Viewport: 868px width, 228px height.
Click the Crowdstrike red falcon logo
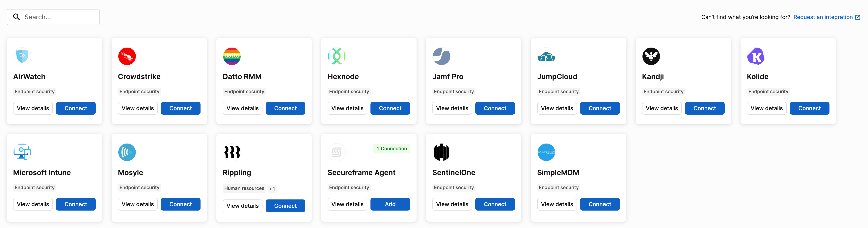(x=127, y=56)
